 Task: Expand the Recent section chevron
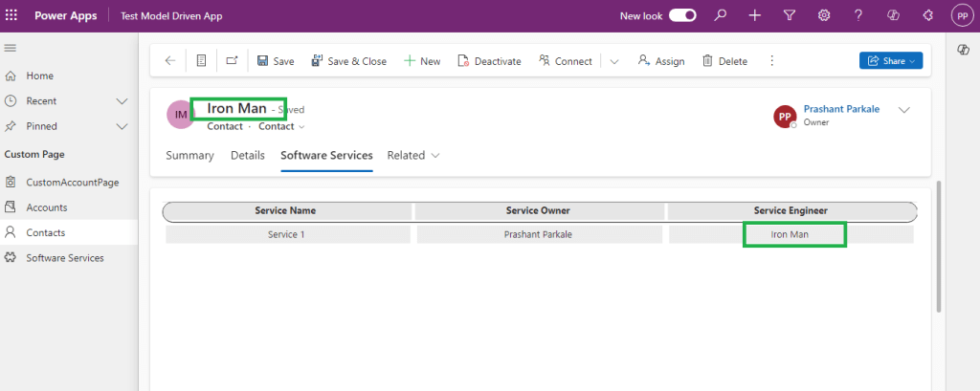(122, 100)
